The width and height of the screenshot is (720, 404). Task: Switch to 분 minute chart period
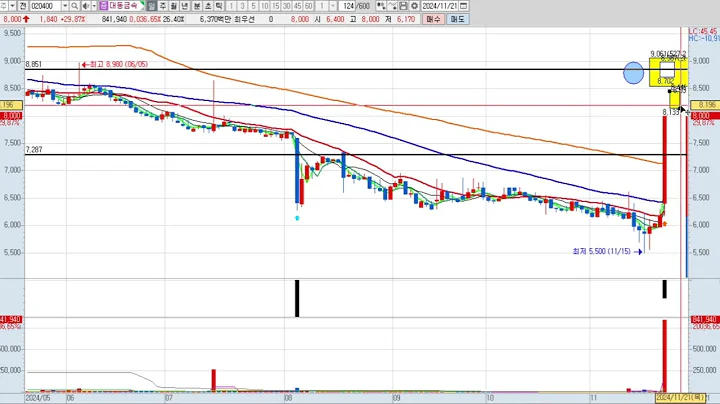pyautogui.click(x=197, y=6)
